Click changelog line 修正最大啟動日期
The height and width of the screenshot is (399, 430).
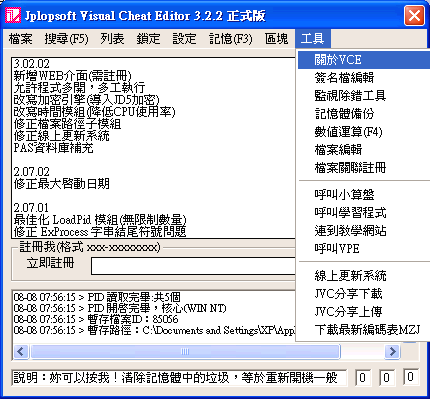(61, 184)
